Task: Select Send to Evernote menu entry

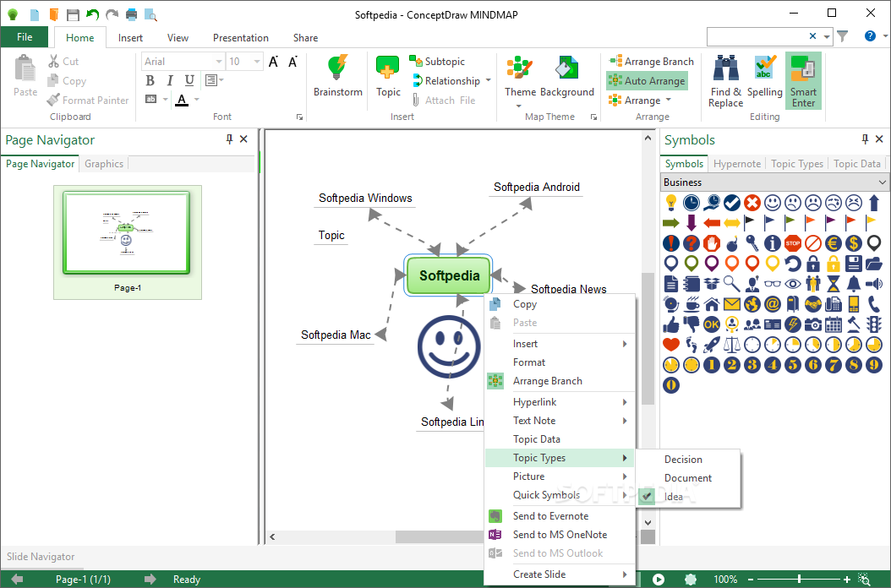Action: pyautogui.click(x=559, y=516)
